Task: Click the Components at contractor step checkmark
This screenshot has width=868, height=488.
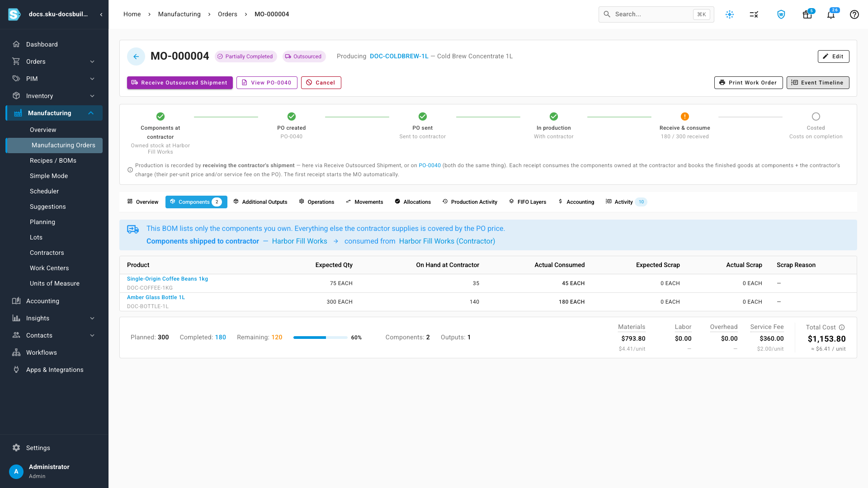Action: point(160,117)
